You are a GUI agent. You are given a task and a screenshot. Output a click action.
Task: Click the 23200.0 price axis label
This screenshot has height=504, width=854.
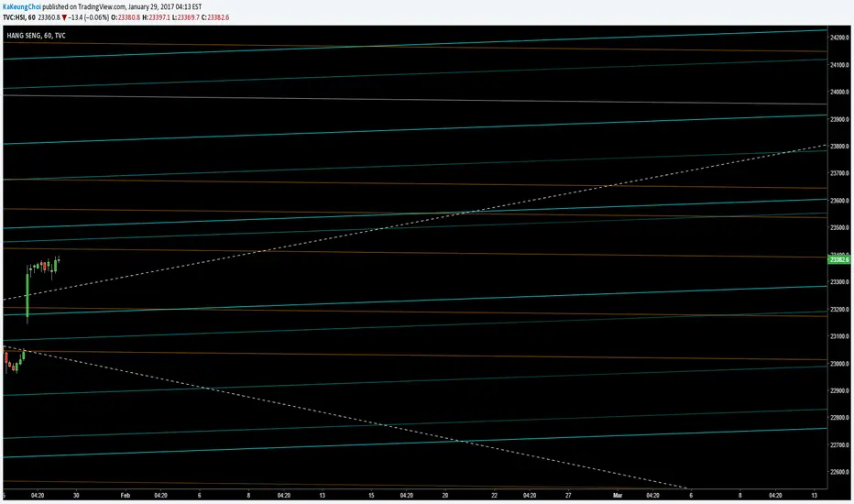[x=839, y=310]
